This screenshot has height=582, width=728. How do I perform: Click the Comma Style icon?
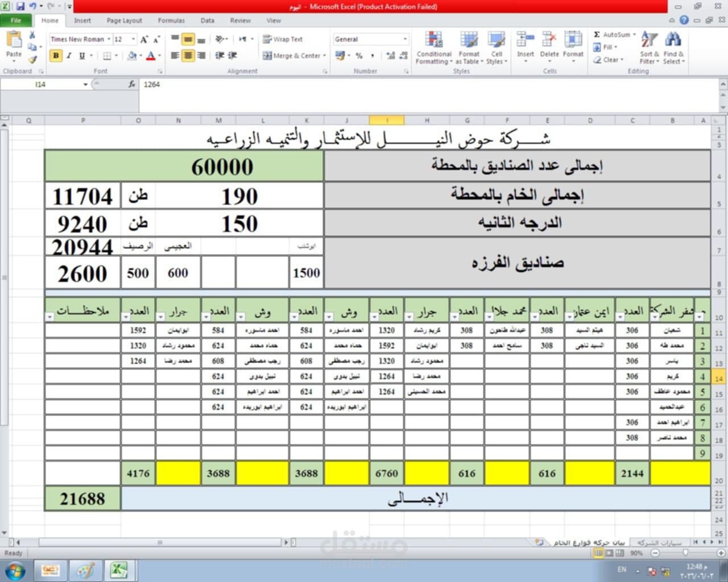pyautogui.click(x=372, y=56)
